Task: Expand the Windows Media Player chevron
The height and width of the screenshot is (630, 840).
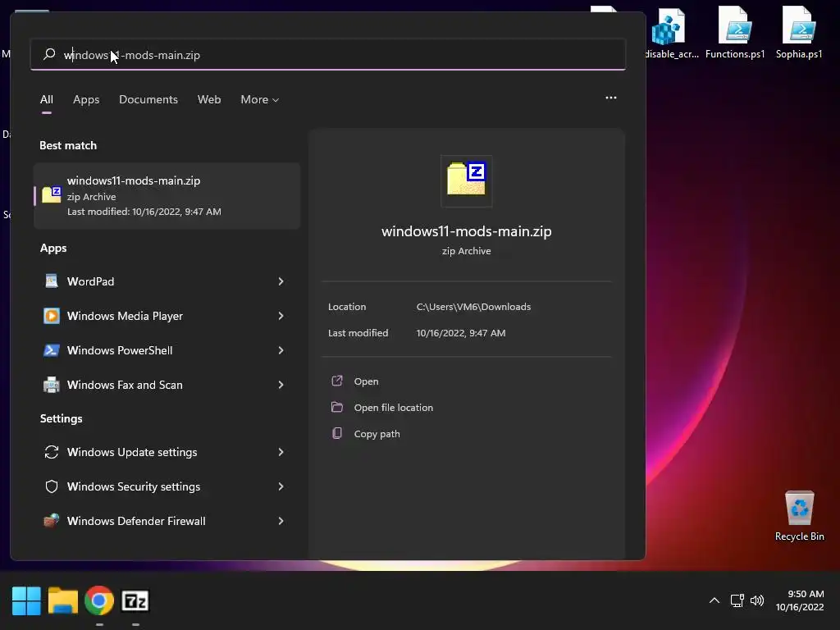Action: coord(281,316)
